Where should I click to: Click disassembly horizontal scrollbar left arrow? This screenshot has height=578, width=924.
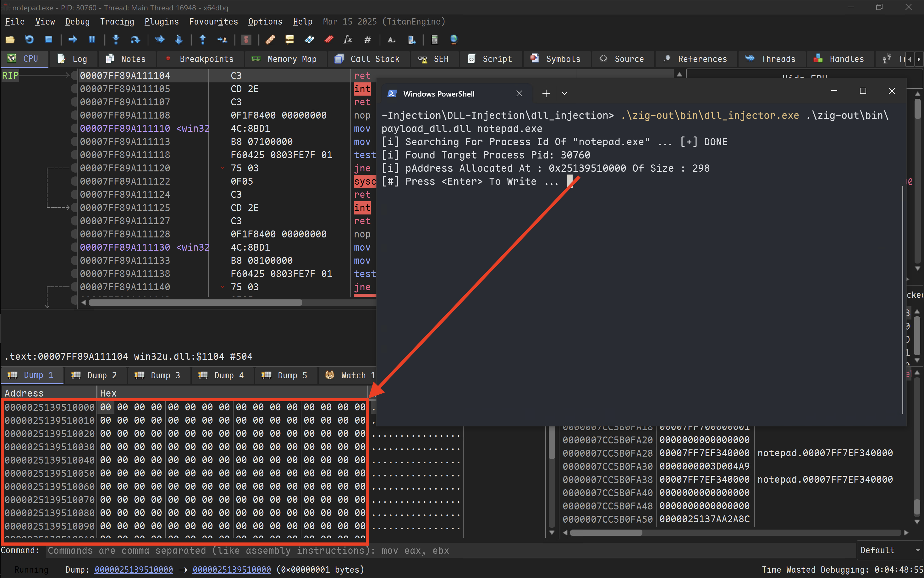tap(84, 303)
